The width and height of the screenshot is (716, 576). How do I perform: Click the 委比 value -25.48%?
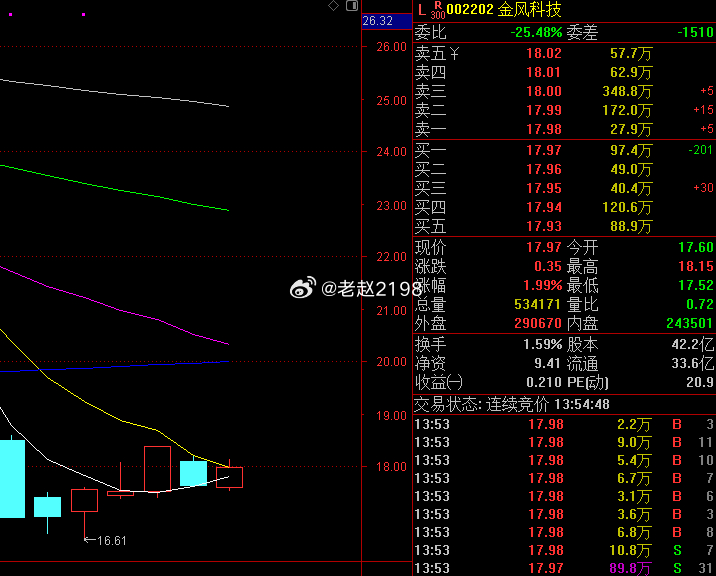tap(536, 32)
